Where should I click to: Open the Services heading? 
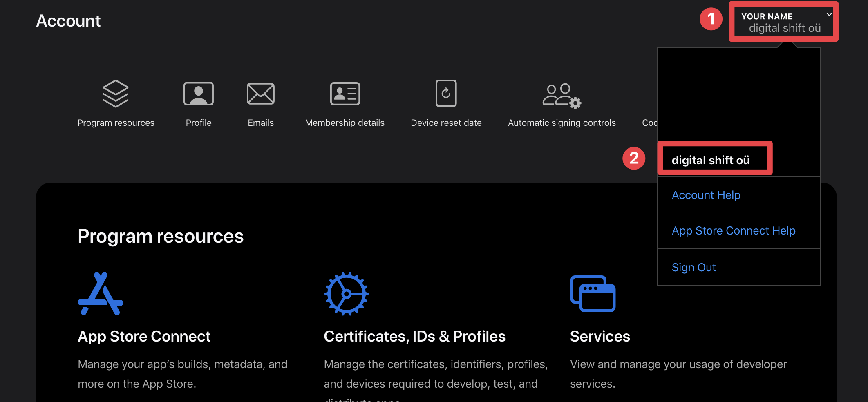coord(600,336)
